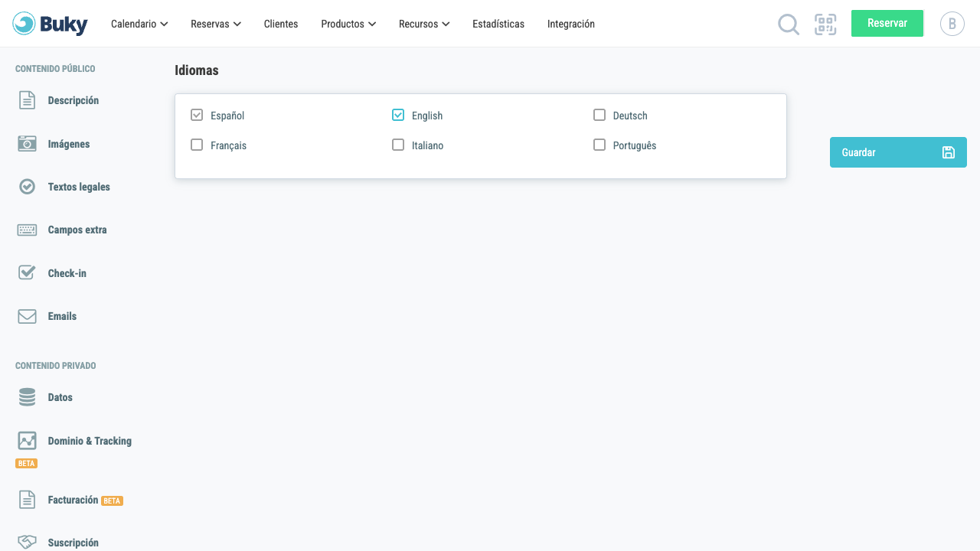Enable the Italiano language checkbox

click(398, 145)
